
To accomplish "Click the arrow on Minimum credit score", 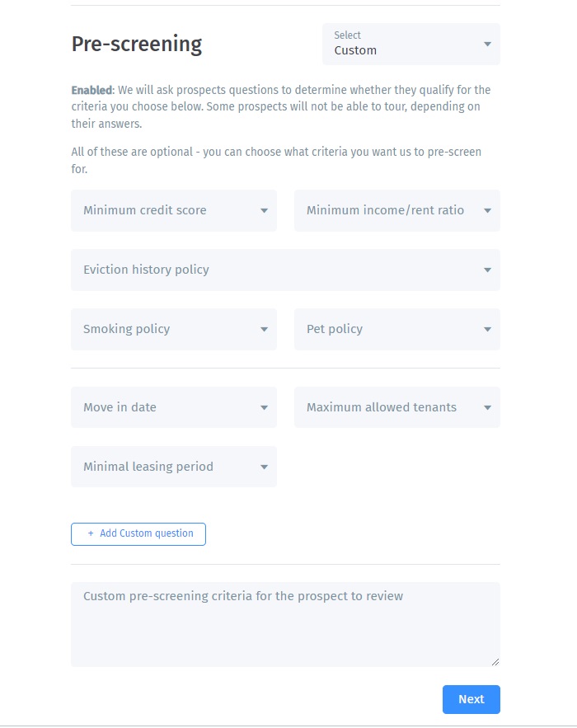I will click(x=264, y=211).
